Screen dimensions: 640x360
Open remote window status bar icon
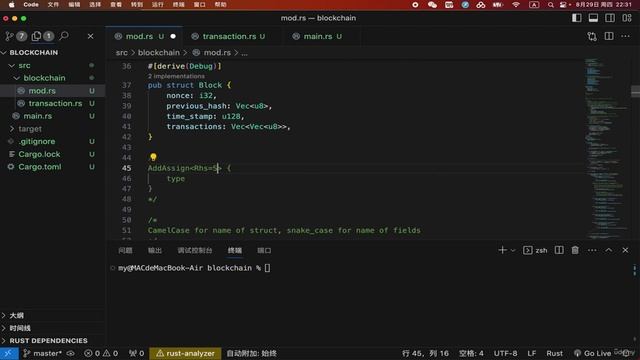[9, 353]
